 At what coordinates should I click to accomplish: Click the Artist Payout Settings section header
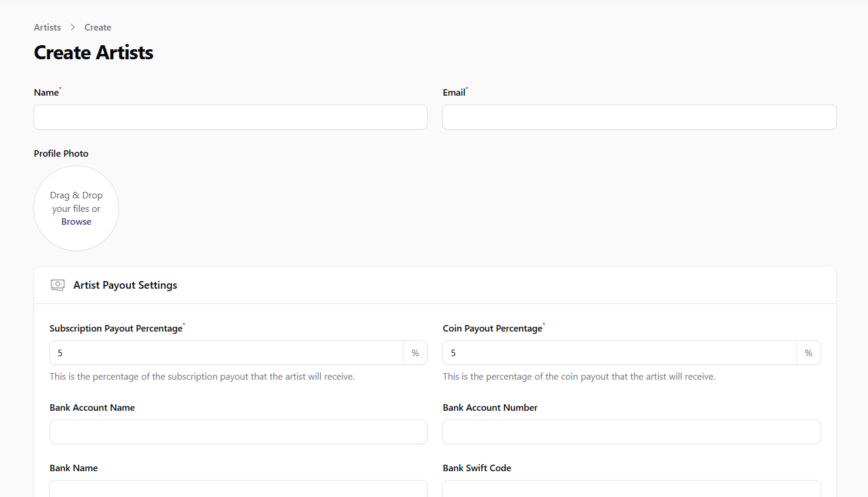coord(125,285)
